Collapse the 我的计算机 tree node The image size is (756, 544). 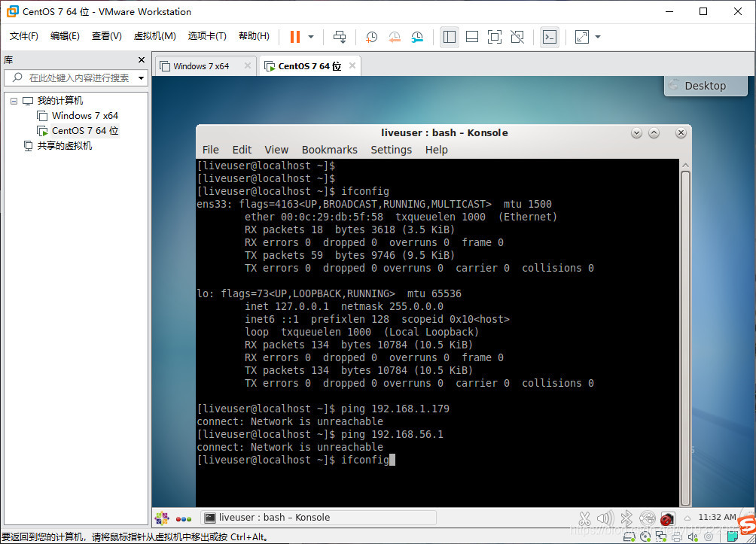coord(14,101)
